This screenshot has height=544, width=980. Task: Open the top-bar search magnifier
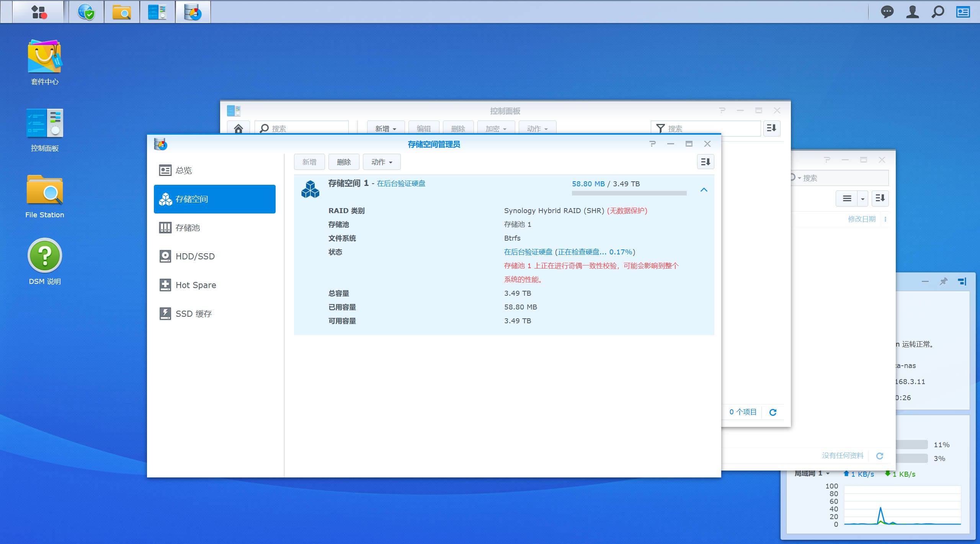(938, 12)
